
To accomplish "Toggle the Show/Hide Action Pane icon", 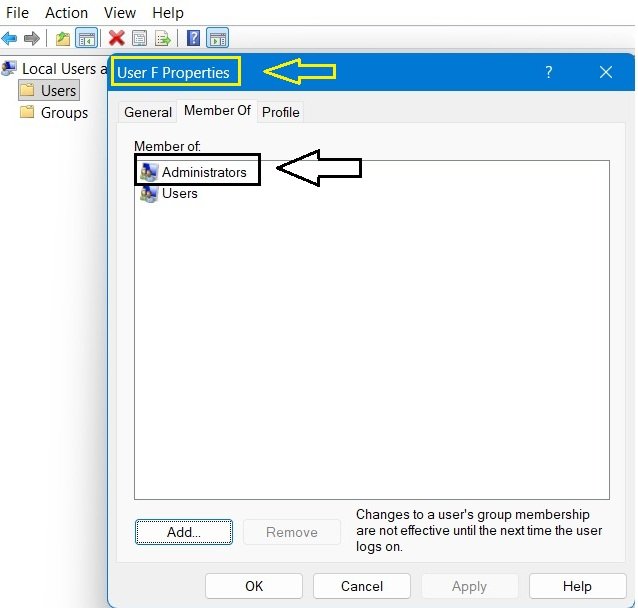I will coord(218,39).
